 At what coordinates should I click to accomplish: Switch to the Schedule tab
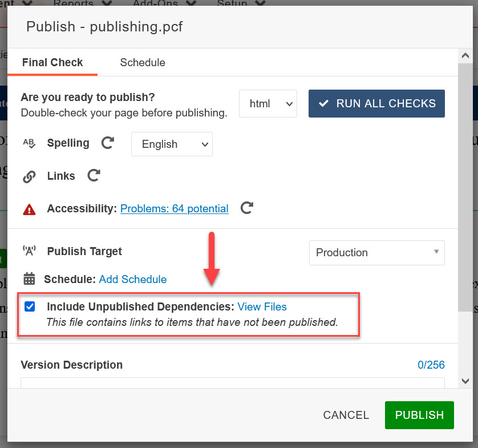[x=143, y=63]
